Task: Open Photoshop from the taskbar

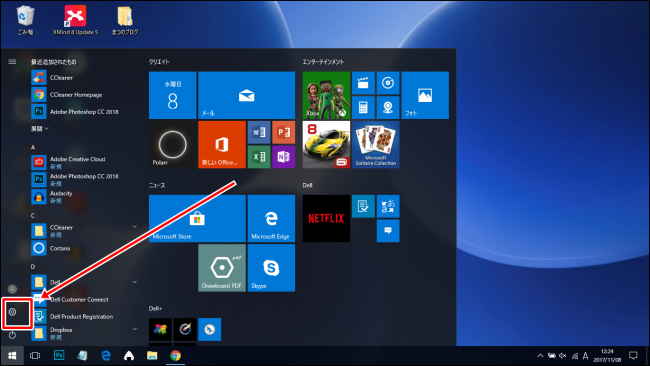Action: (59, 355)
